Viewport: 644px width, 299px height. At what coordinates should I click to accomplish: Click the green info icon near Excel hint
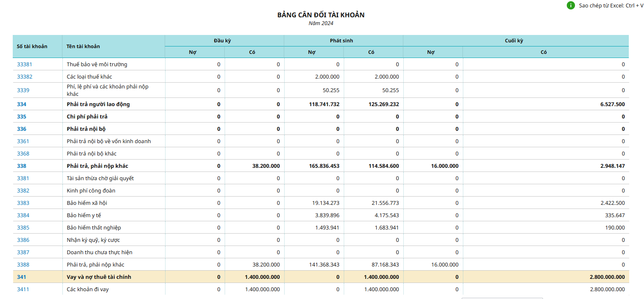click(x=570, y=5)
